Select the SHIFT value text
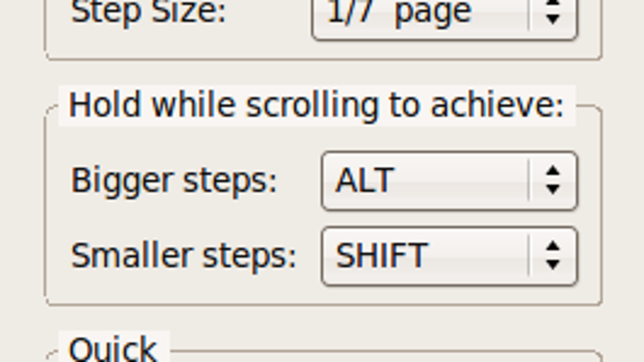This screenshot has height=362, width=644. (x=382, y=255)
